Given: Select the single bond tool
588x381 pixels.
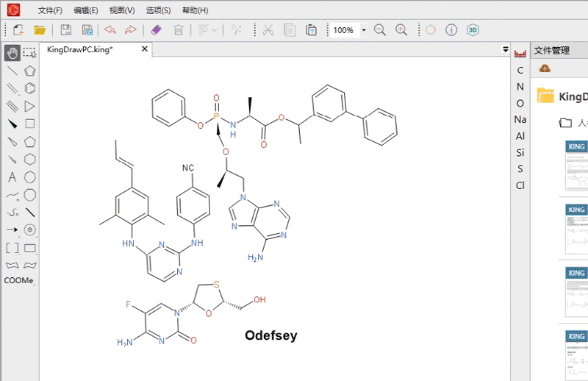Looking at the screenshot, I should pyautogui.click(x=12, y=71).
